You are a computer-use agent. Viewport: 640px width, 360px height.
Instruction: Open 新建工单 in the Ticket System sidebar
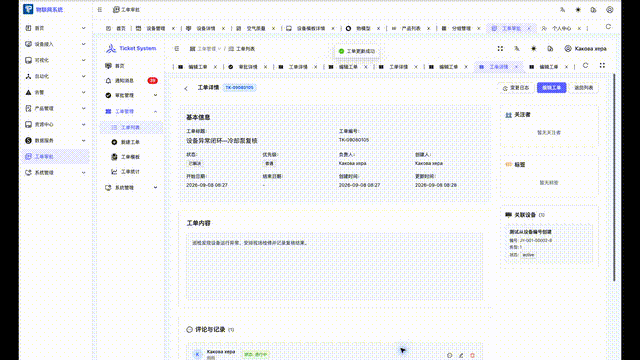(131, 142)
